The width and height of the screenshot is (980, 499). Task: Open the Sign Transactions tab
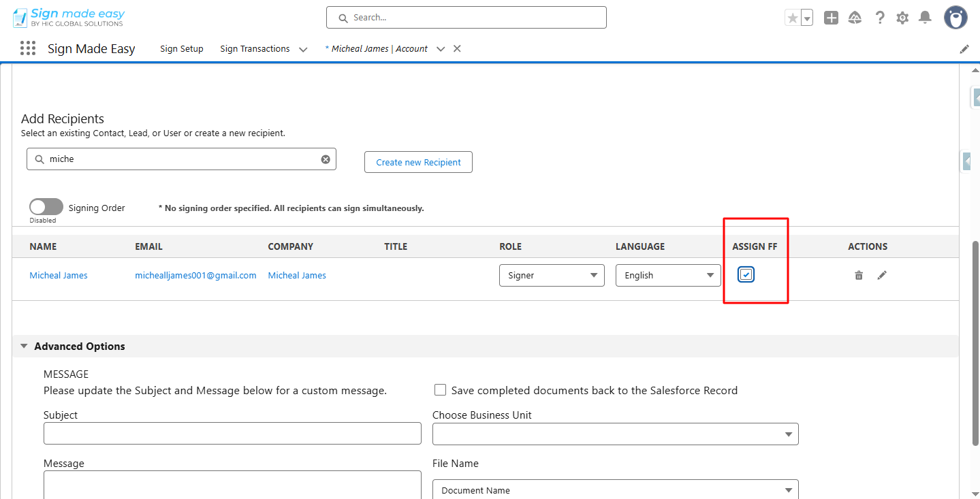[255, 49]
